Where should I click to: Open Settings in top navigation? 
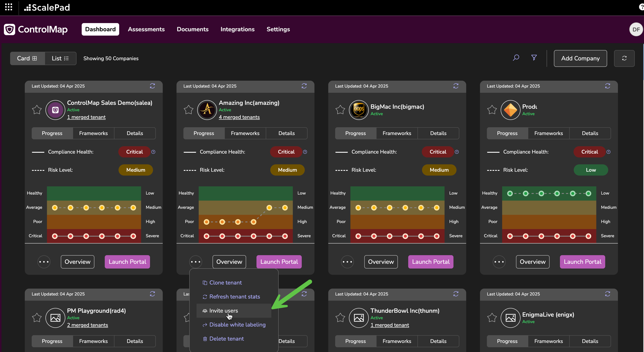[278, 29]
